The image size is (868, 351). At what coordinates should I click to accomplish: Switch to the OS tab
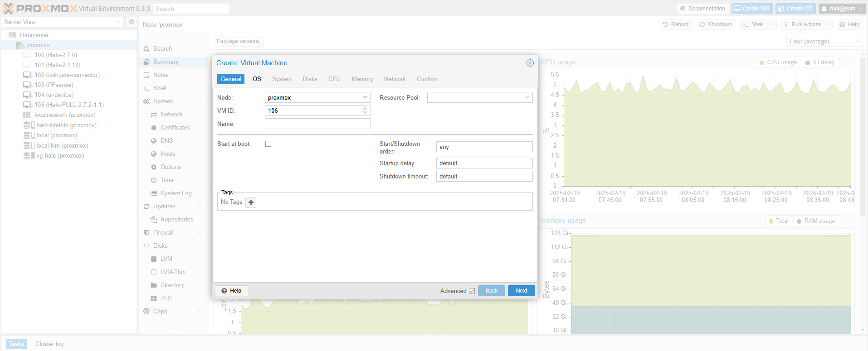257,79
